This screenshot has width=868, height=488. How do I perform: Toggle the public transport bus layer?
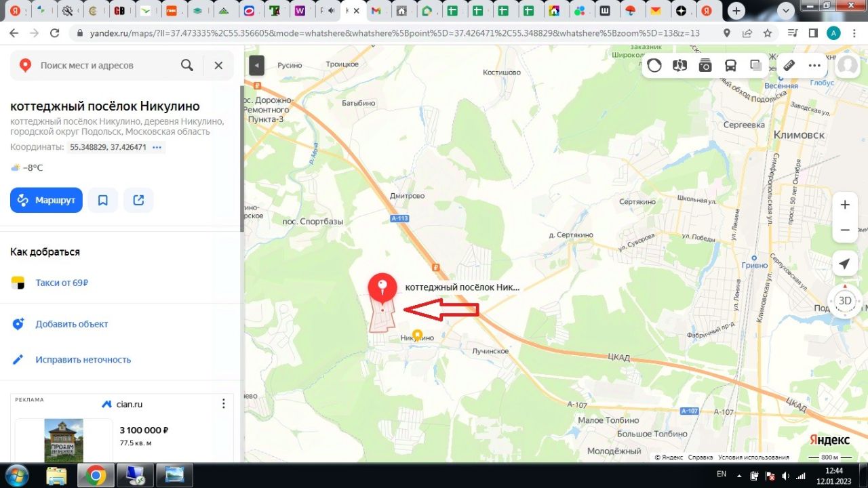coord(731,66)
